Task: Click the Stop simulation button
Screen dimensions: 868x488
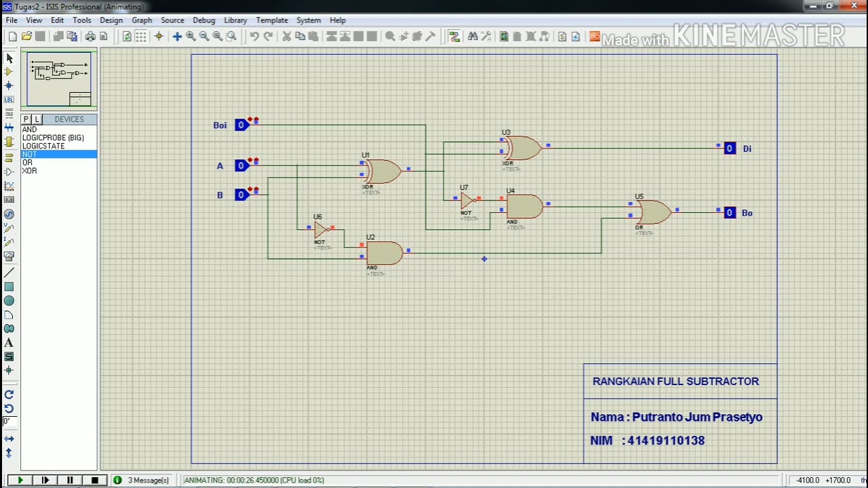Action: coord(94,480)
